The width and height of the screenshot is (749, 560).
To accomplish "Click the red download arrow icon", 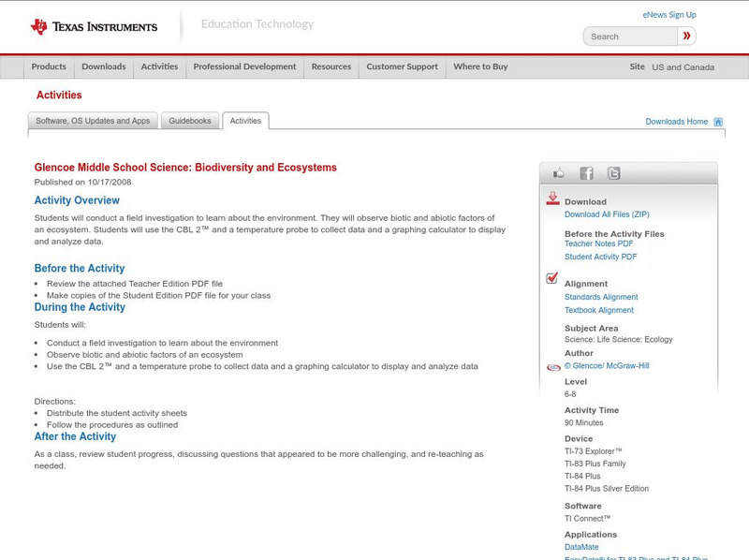I will [x=552, y=199].
